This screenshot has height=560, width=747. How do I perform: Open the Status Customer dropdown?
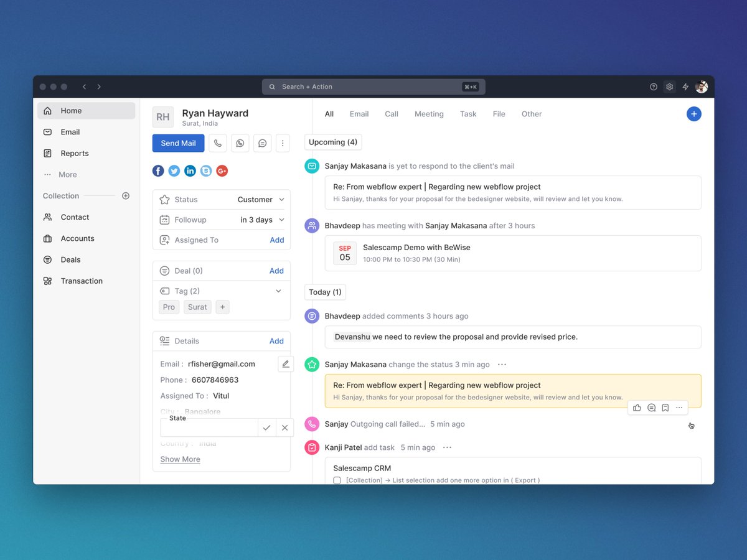tap(261, 200)
